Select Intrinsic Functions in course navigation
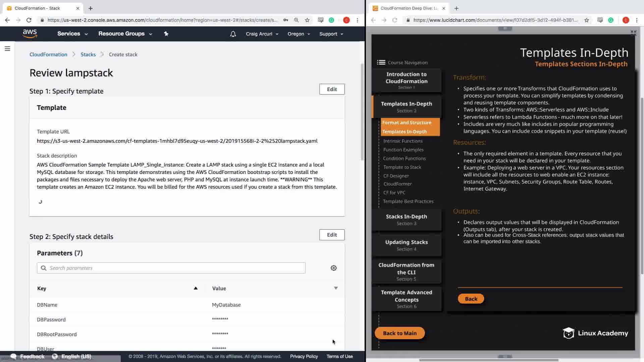 click(x=403, y=141)
